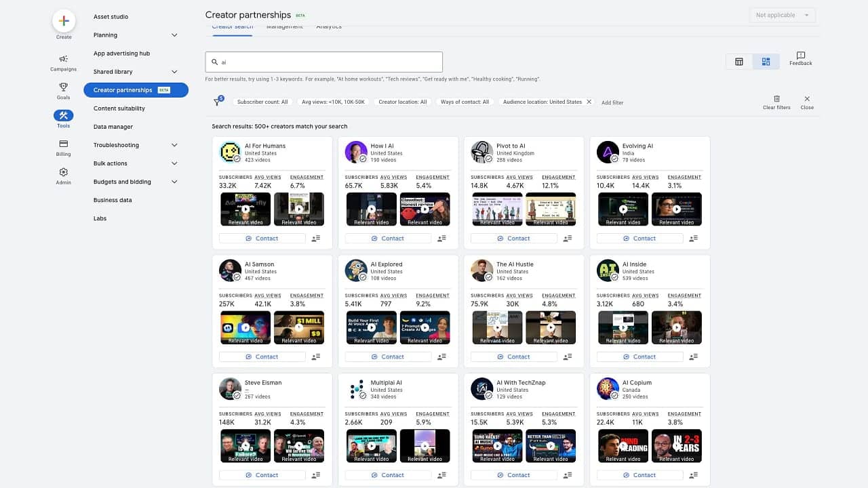Image resolution: width=868 pixels, height=488 pixels.
Task: Switch to table view layout
Action: pyautogui.click(x=738, y=61)
